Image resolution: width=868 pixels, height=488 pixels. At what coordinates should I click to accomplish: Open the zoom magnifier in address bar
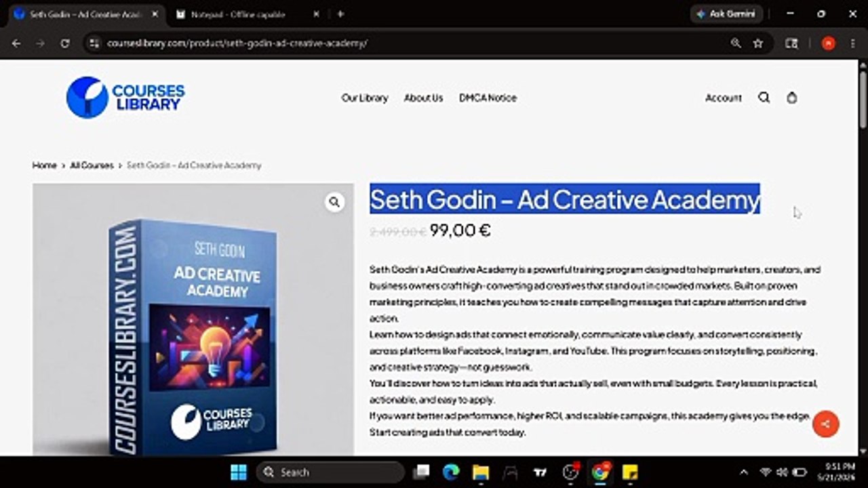(x=736, y=43)
